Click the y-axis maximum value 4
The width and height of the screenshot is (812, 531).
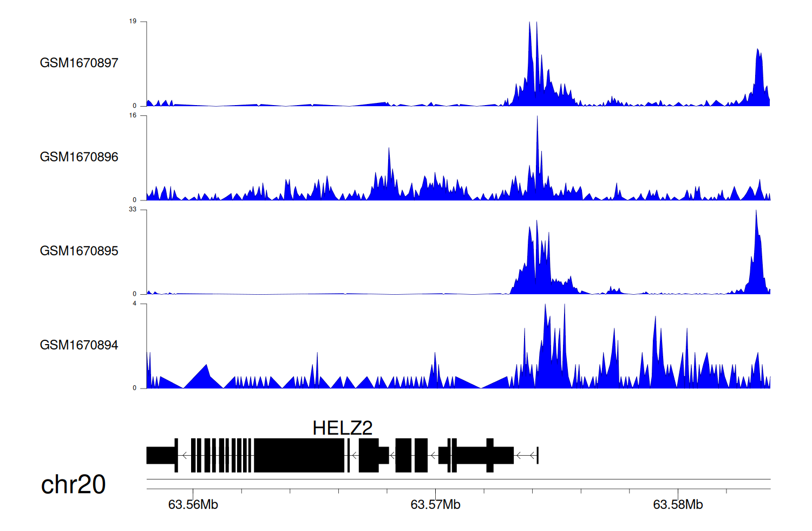tap(135, 303)
